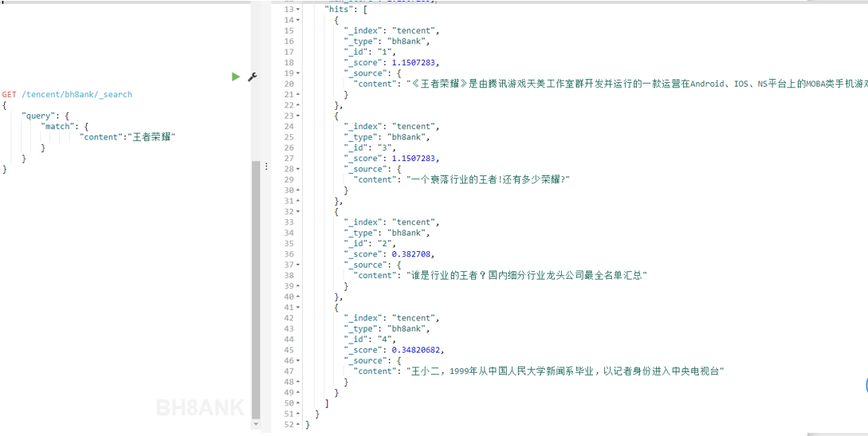The height and width of the screenshot is (436, 868).
Task: Click the content "一个衰落行业的王者!还有多少荣耀?"
Action: point(489,180)
